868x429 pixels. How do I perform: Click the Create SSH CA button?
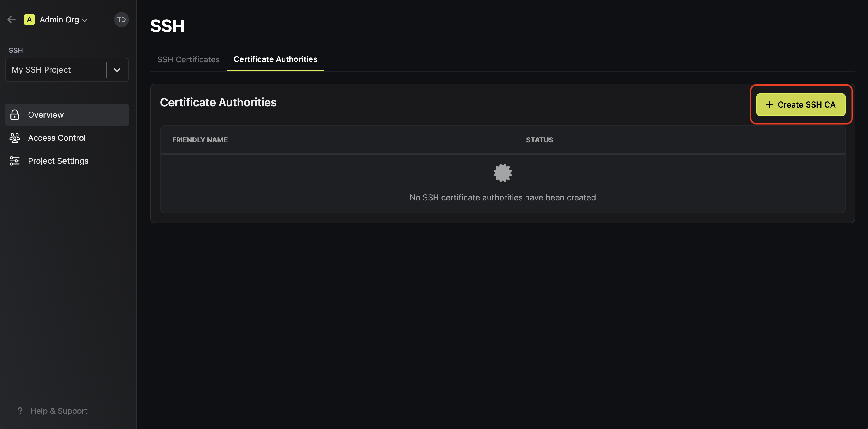[801, 105]
